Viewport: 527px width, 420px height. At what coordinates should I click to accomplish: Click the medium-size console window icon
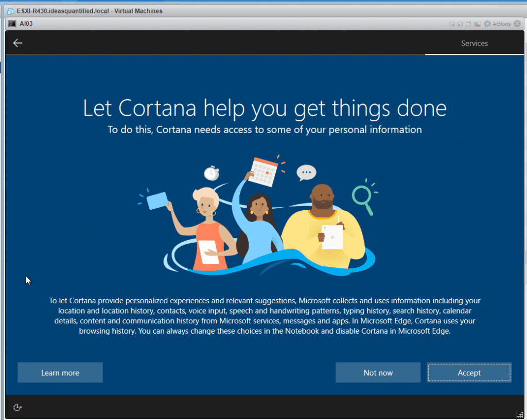[x=460, y=24]
